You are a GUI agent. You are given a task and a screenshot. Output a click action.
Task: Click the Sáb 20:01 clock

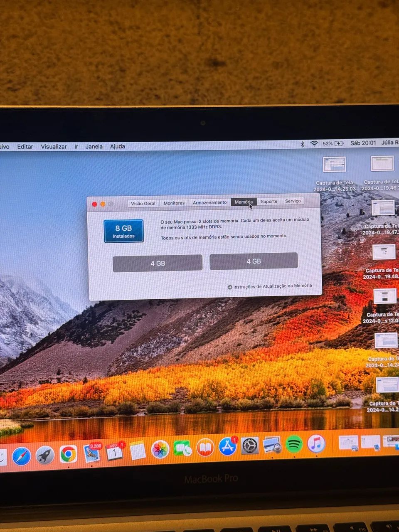[x=363, y=143]
